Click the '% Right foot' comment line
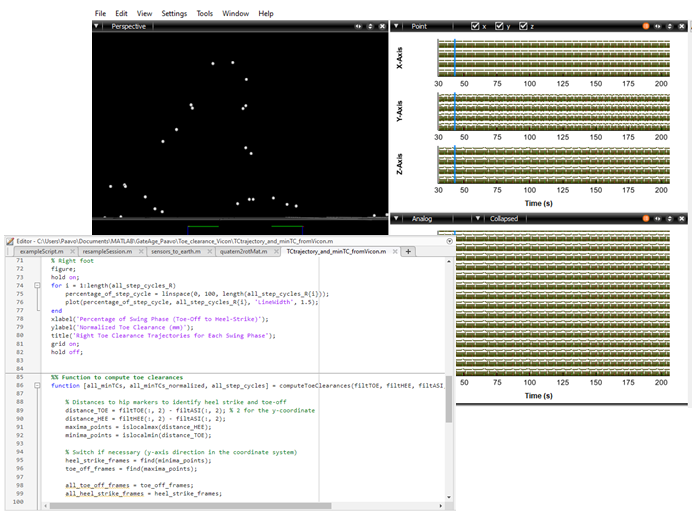 72,260
